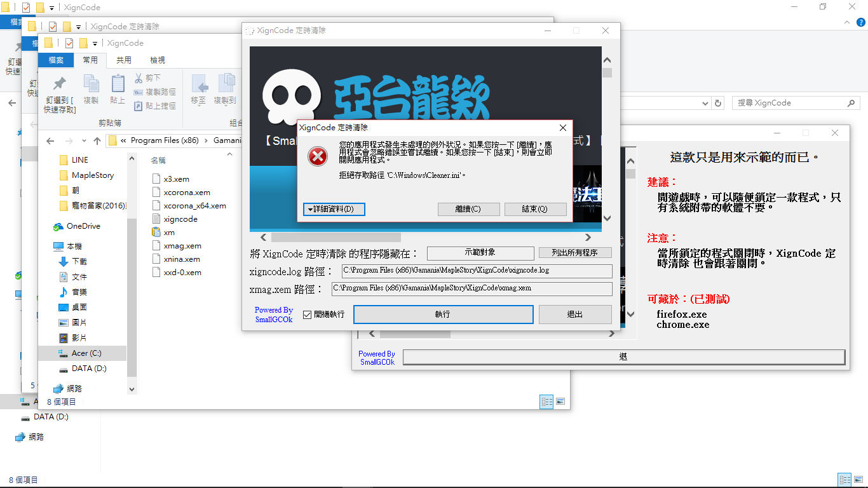Switch to 共用 Share ribbon tab

[x=124, y=60]
